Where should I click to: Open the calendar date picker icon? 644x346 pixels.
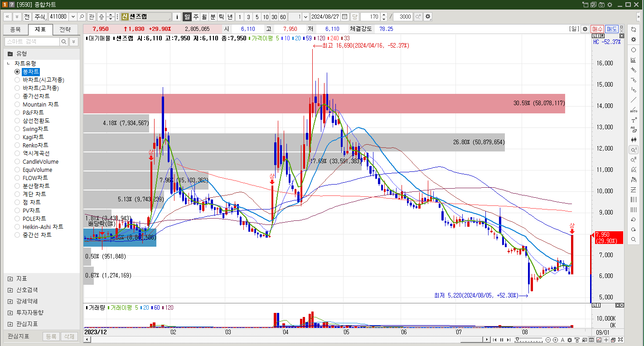point(345,17)
